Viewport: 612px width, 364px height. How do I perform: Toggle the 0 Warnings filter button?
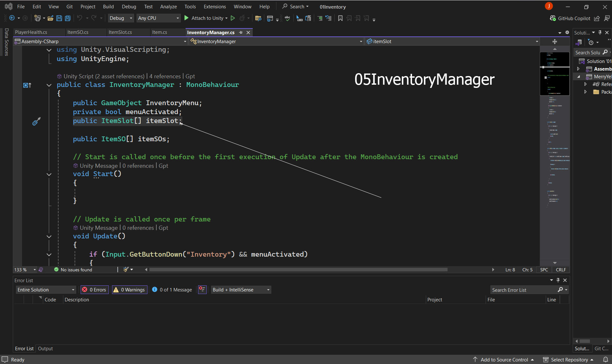click(130, 290)
